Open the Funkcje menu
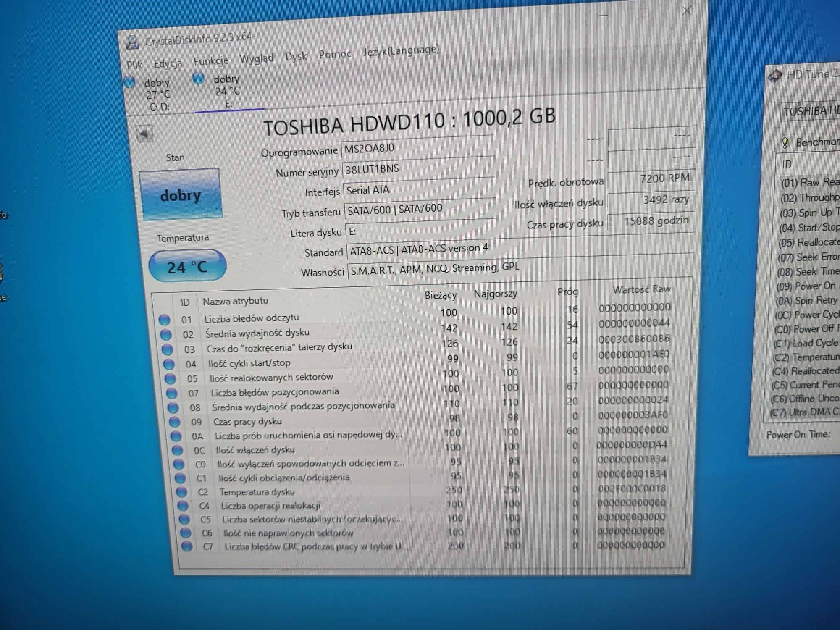This screenshot has width=840, height=630. point(211,61)
